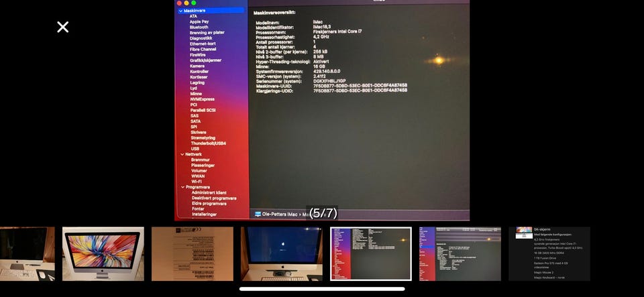Image resolution: width=644 pixels, height=297 pixels.
Task: Select Lyd in the sidebar
Action: (x=193, y=88)
